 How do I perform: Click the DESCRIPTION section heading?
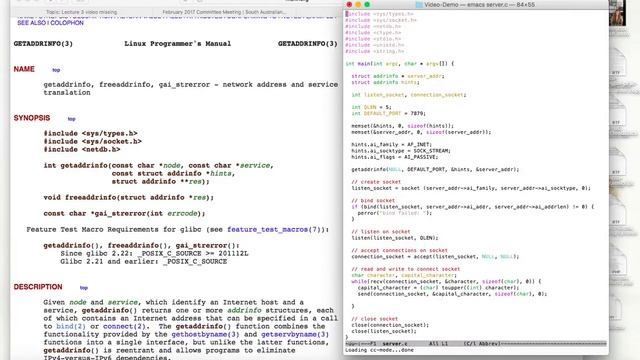click(x=38, y=287)
